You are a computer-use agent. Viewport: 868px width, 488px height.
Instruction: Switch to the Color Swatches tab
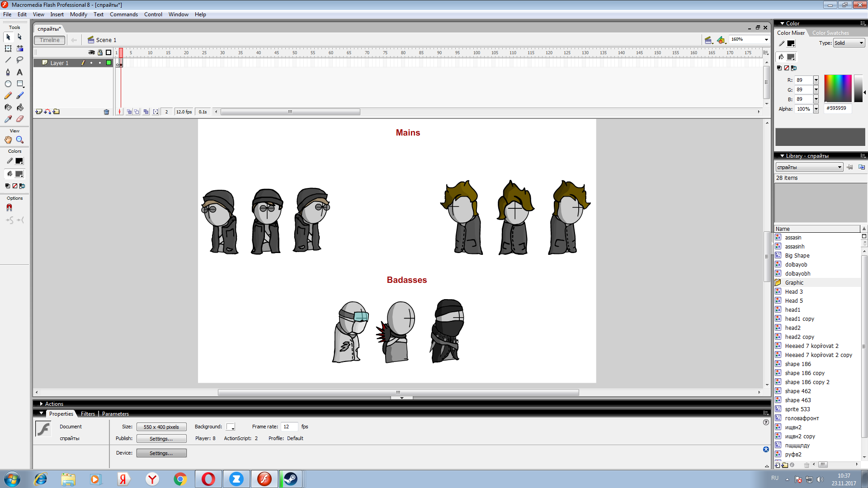(830, 33)
